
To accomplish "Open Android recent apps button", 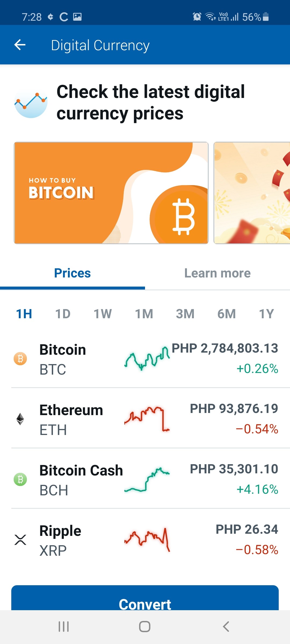I will pyautogui.click(x=64, y=627).
